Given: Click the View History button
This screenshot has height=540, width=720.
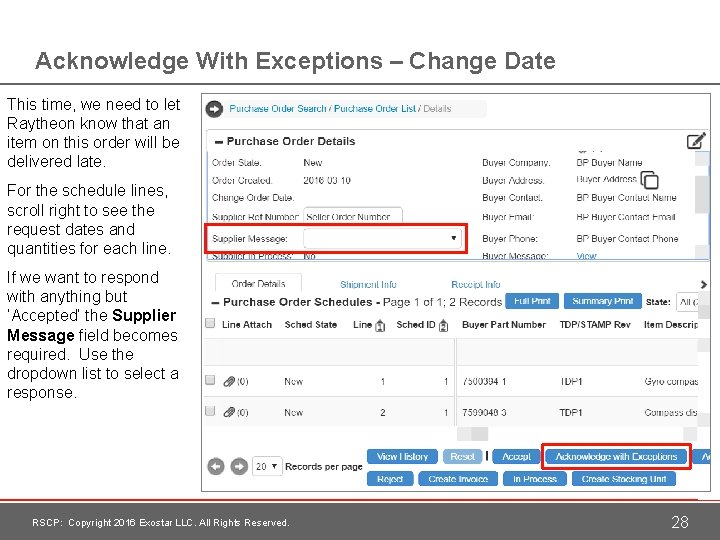Looking at the screenshot, I should [402, 457].
